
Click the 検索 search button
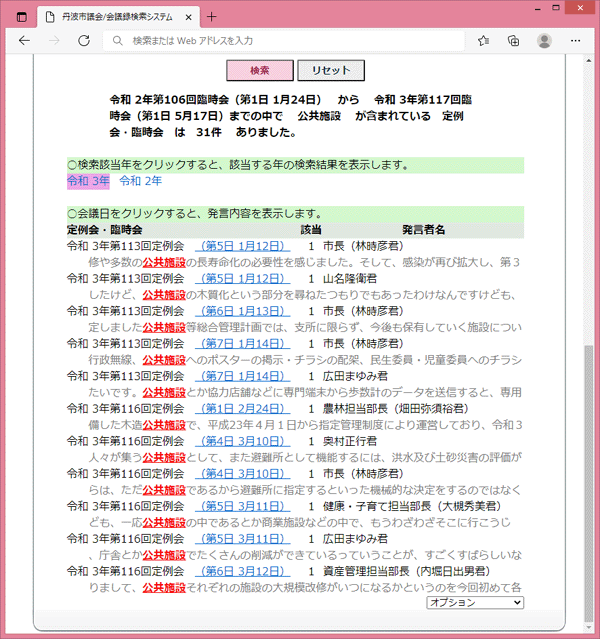tap(260, 71)
